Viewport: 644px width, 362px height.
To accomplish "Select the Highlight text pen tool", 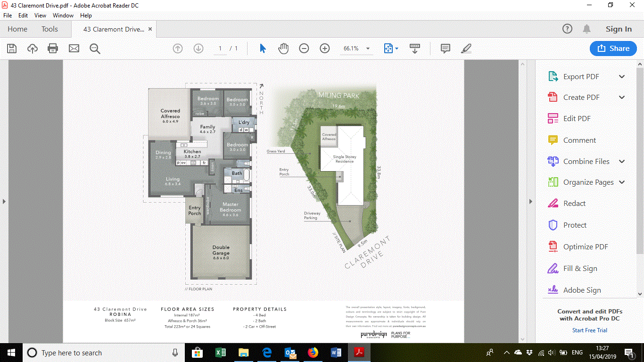I will (x=466, y=49).
